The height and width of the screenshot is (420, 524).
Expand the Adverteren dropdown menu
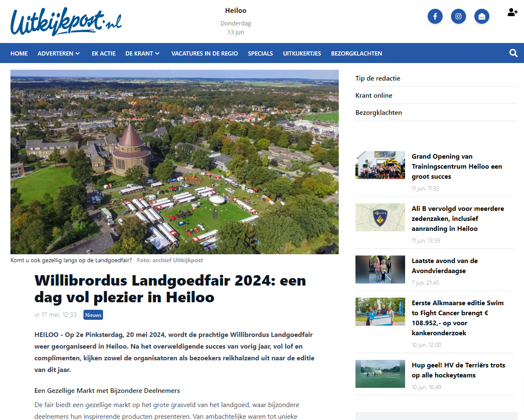pyautogui.click(x=58, y=53)
